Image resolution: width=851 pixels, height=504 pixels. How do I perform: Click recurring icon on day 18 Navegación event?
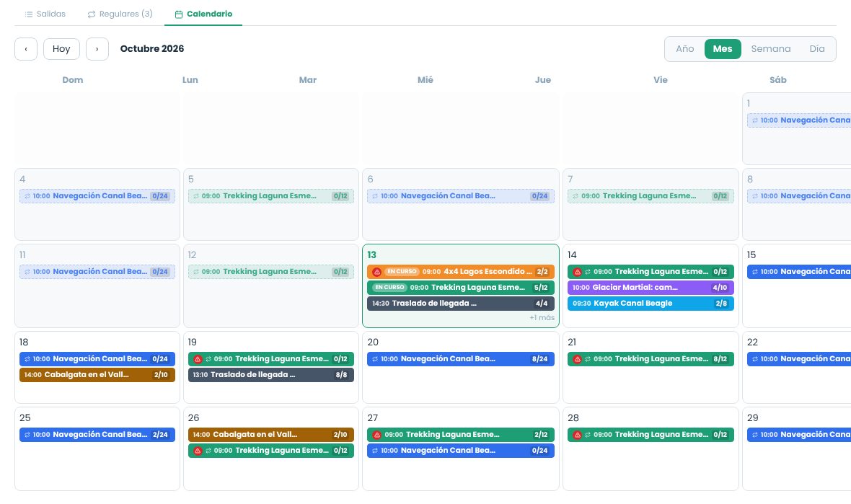coord(27,359)
